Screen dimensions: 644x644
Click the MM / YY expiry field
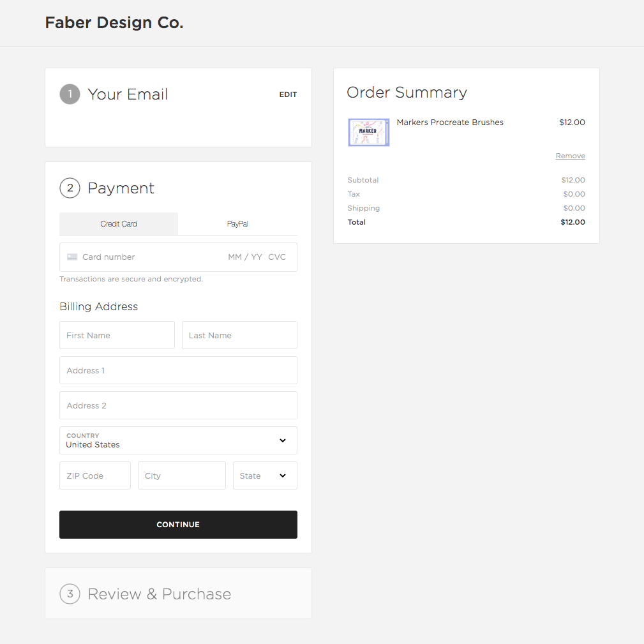[x=245, y=257]
